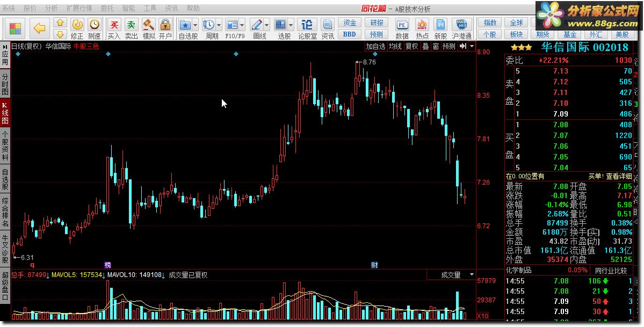Expand the 选股 dropdown arrow
The image size is (644, 327).
(x=291, y=25)
